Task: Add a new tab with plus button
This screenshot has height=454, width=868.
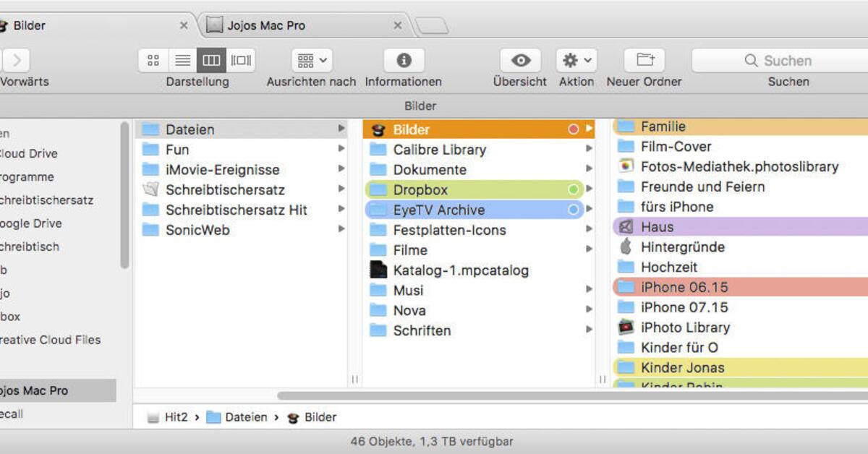Action: coord(433,27)
